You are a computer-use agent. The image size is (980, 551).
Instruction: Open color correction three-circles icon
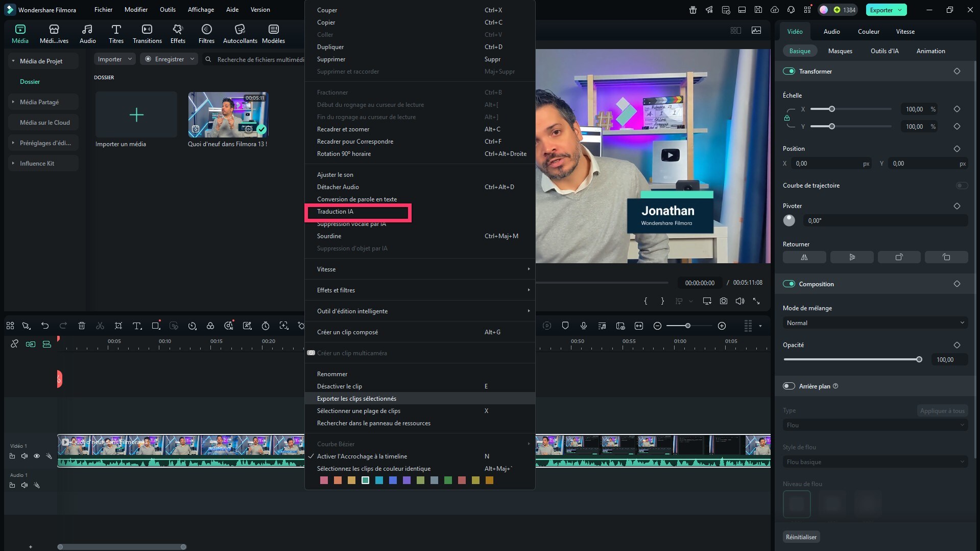pyautogui.click(x=210, y=326)
